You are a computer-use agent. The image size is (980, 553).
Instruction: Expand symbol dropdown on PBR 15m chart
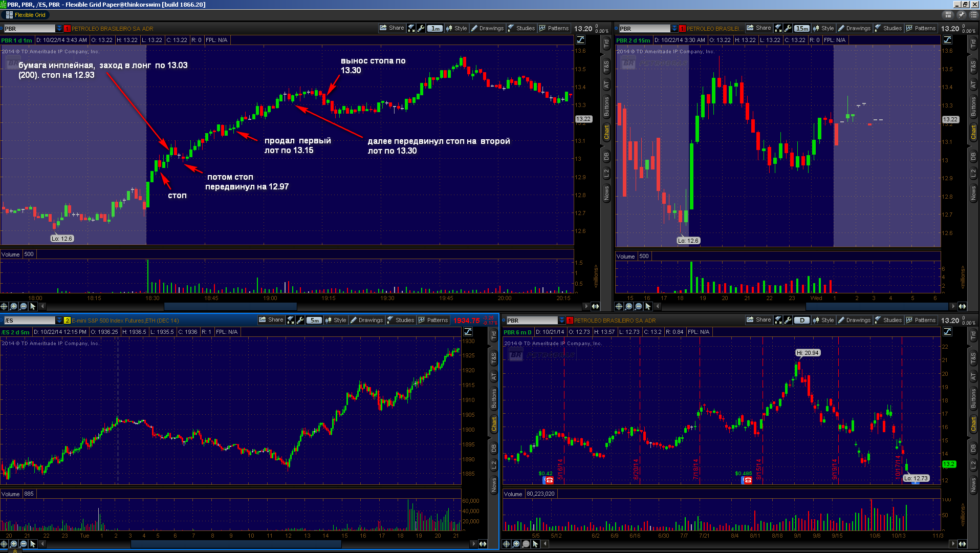(x=674, y=29)
